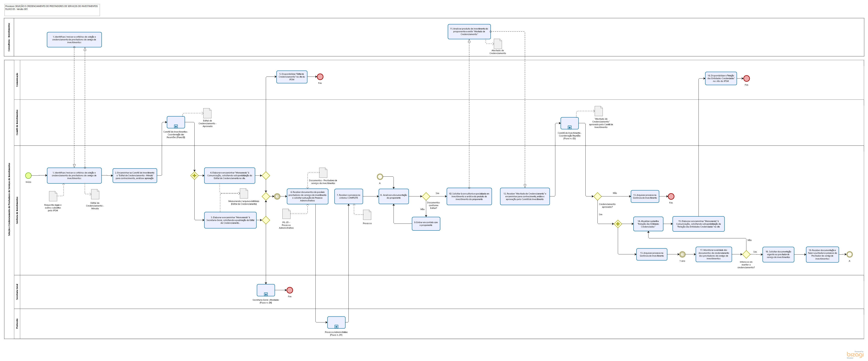This screenshot has width=868, height=361.
Task: Select the Comunicação lane header
Action: click(x=17, y=80)
